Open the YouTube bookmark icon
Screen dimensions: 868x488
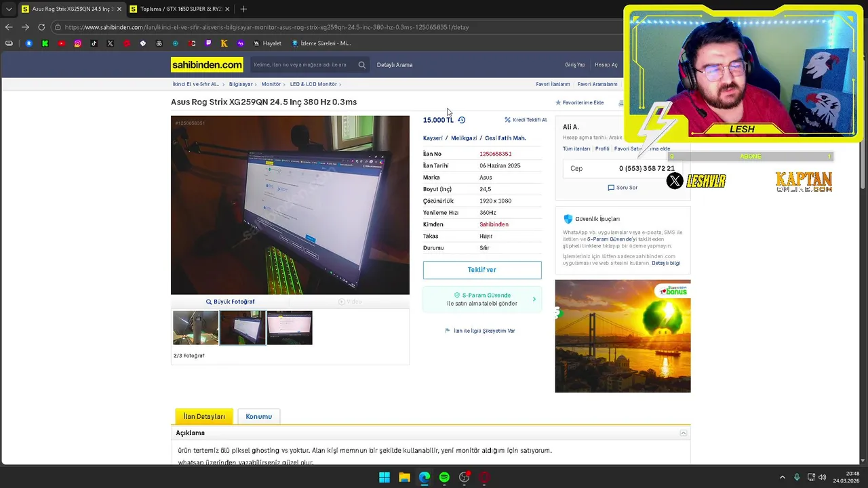pos(61,43)
